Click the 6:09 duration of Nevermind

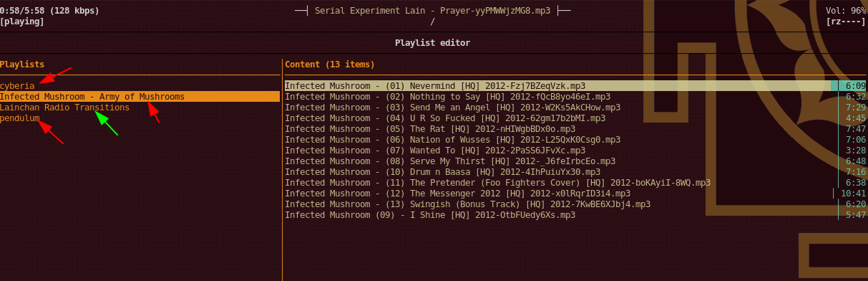click(856, 86)
